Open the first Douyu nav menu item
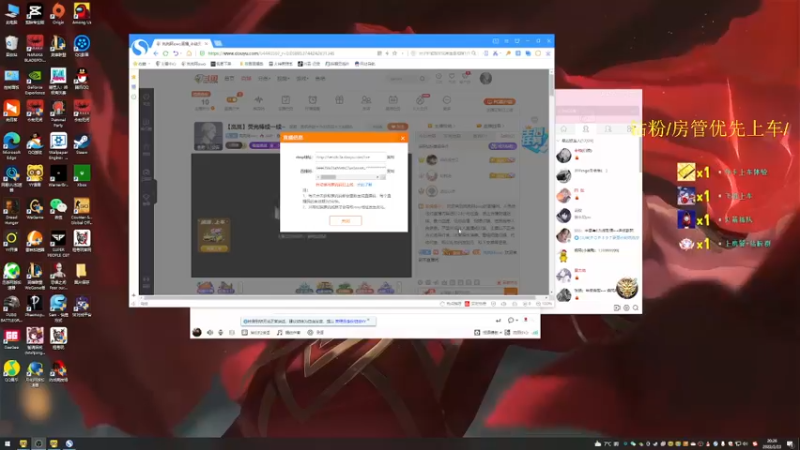The width and height of the screenshot is (800, 450). [230, 79]
